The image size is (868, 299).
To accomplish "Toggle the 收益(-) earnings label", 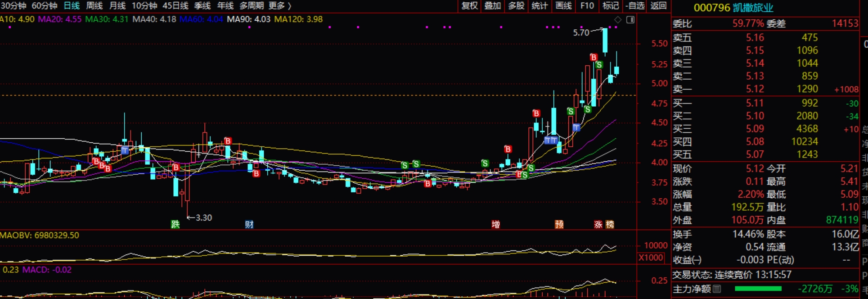I will [687, 260].
